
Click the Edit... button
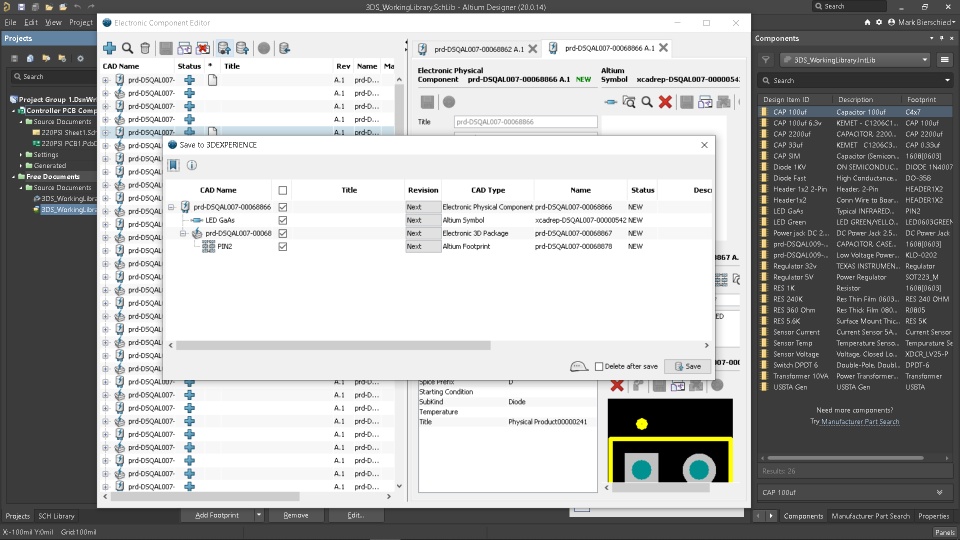point(356,516)
